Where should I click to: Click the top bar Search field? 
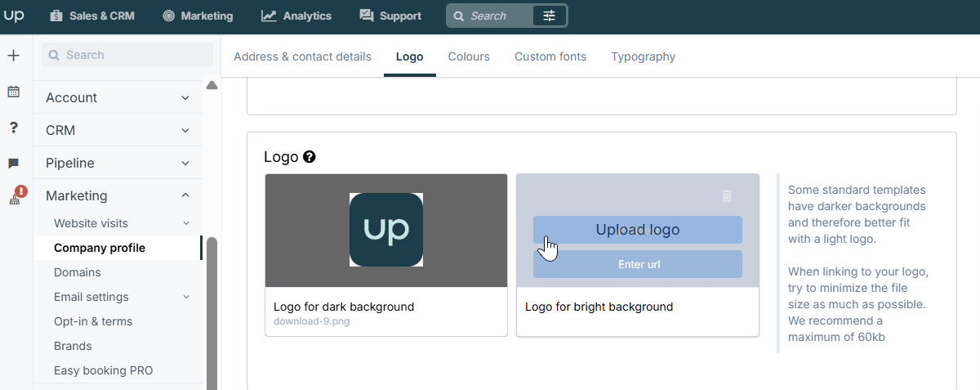(489, 16)
